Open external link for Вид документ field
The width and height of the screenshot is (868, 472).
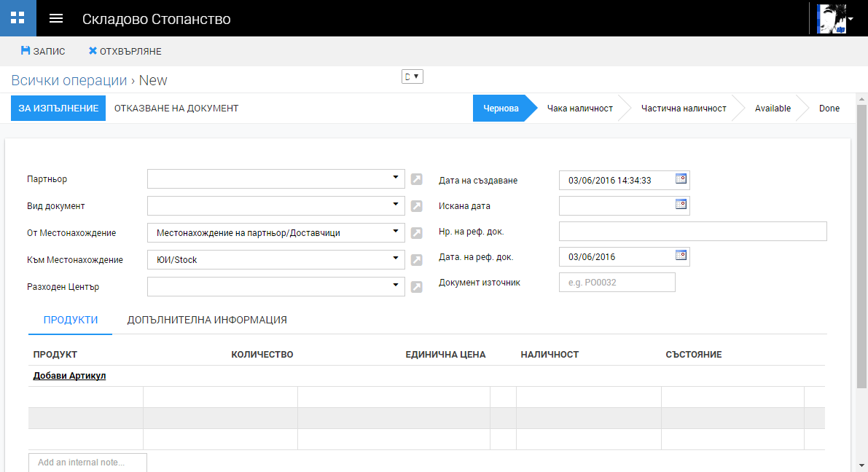416,206
